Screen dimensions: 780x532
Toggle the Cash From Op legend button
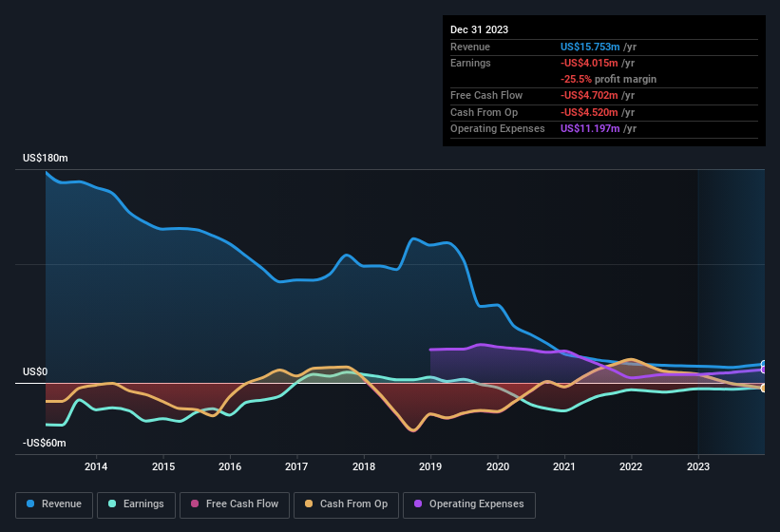[x=346, y=504]
